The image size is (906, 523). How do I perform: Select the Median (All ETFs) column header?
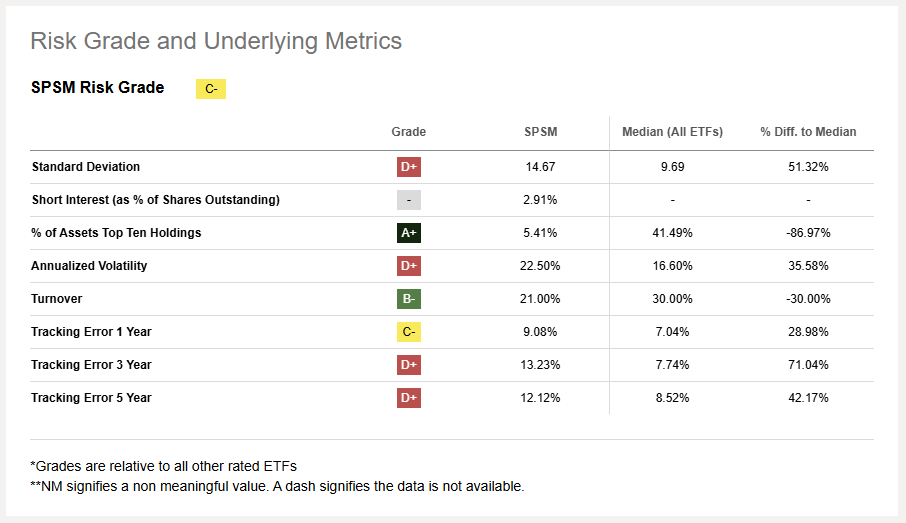[x=672, y=132]
